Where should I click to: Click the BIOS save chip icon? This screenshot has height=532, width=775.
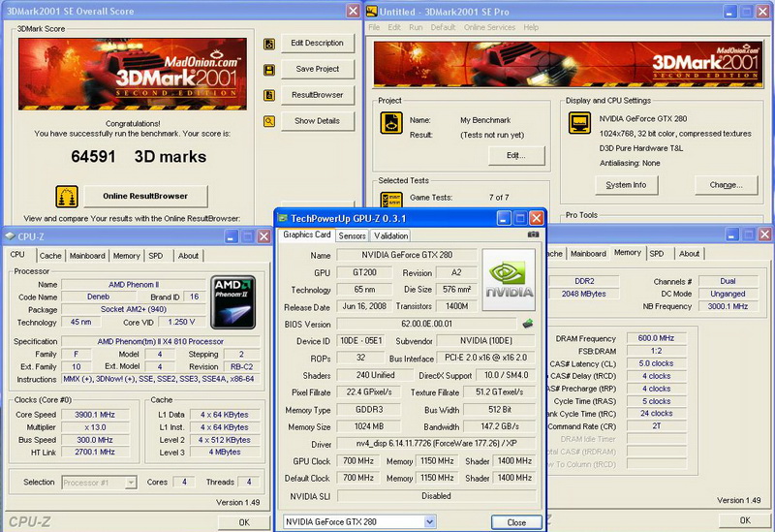[x=527, y=324]
